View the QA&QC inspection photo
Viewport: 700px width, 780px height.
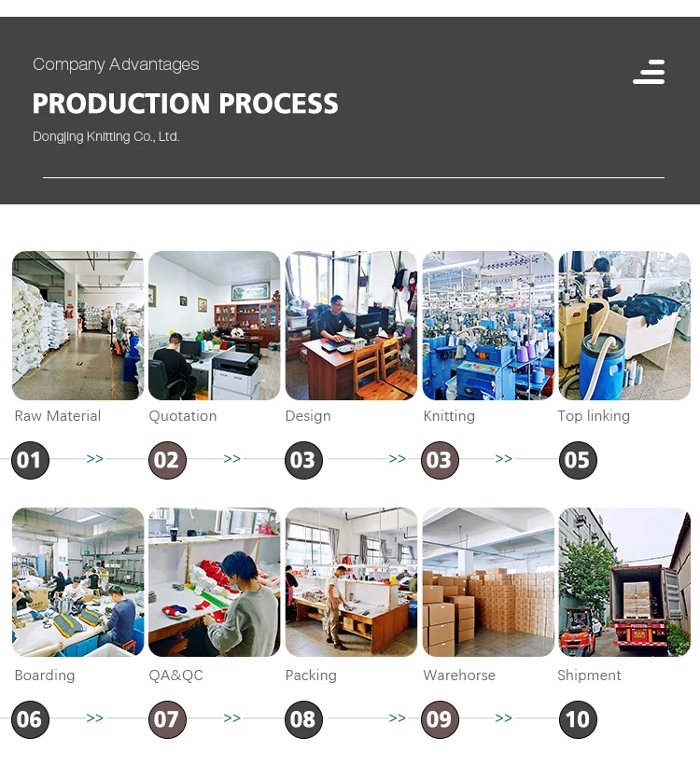(215, 582)
